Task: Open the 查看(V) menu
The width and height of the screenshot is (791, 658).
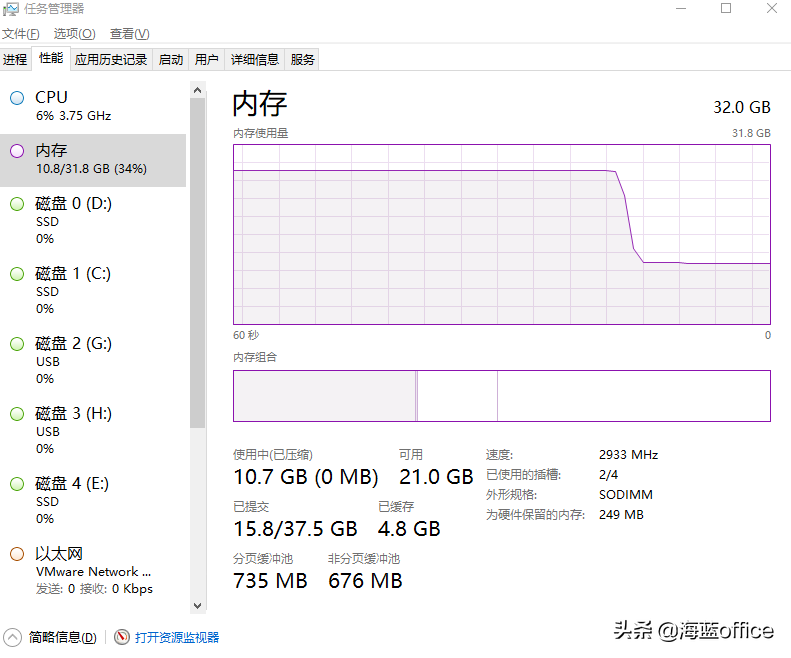Action: pos(130,34)
